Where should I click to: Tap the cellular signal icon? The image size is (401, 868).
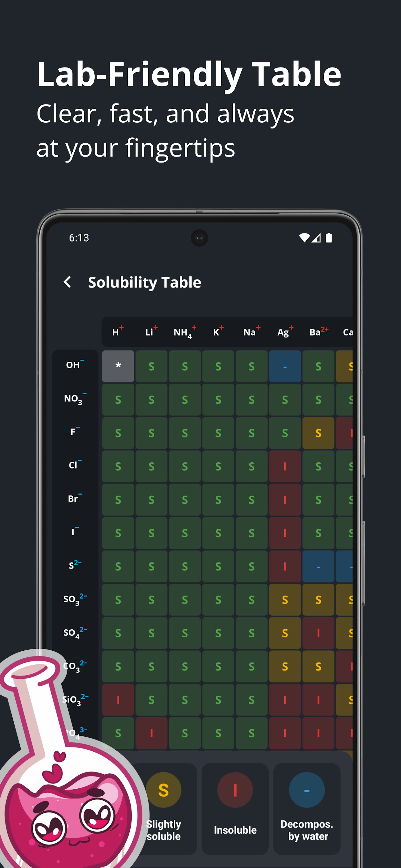[x=316, y=238]
